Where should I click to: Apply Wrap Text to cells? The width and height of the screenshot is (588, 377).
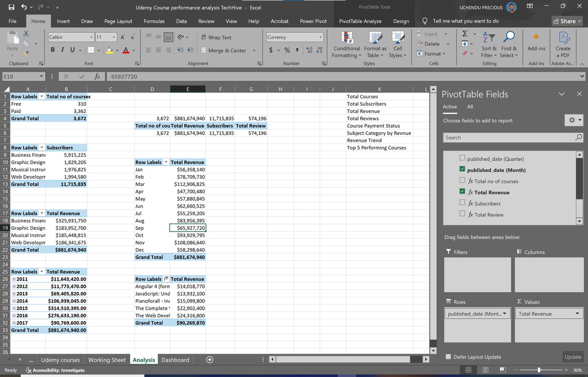[x=216, y=37]
